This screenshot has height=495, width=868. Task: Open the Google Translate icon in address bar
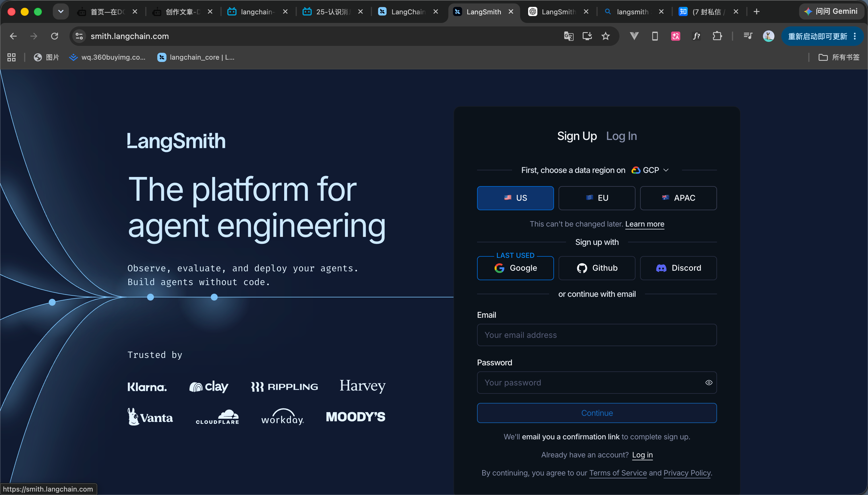[569, 36]
